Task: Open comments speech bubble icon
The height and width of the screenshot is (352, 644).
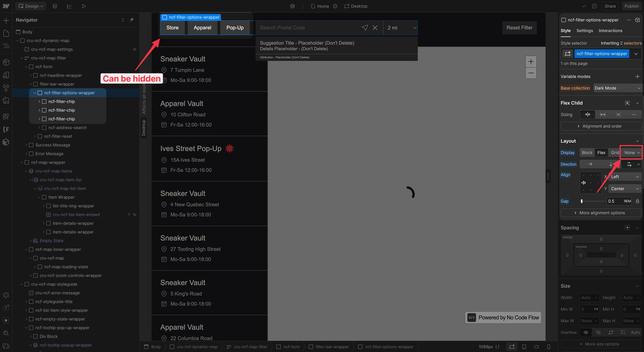Action: pyautogui.click(x=594, y=6)
